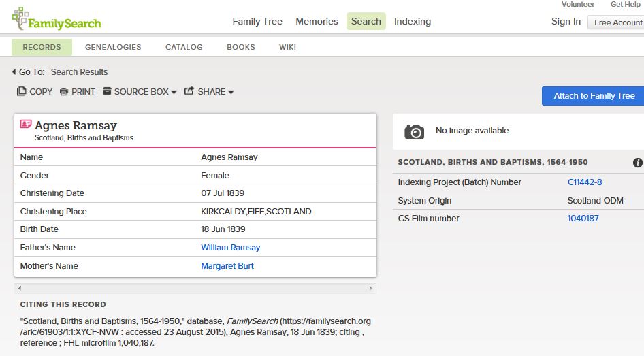The image size is (644, 356).
Task: Click the camera no-image icon
Action: point(414,131)
